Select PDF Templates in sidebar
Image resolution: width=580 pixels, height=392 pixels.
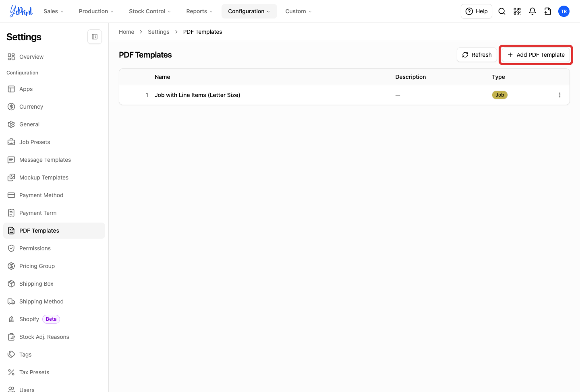click(x=54, y=231)
